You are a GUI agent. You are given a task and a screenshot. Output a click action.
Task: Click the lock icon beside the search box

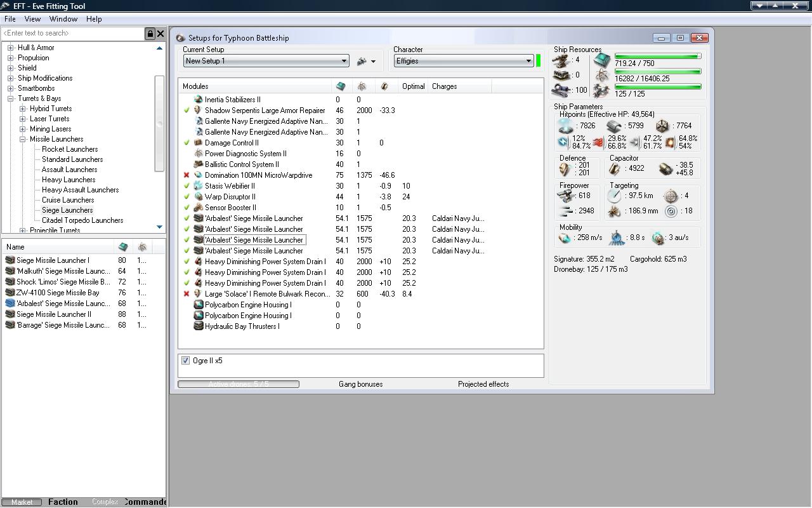[x=150, y=34]
